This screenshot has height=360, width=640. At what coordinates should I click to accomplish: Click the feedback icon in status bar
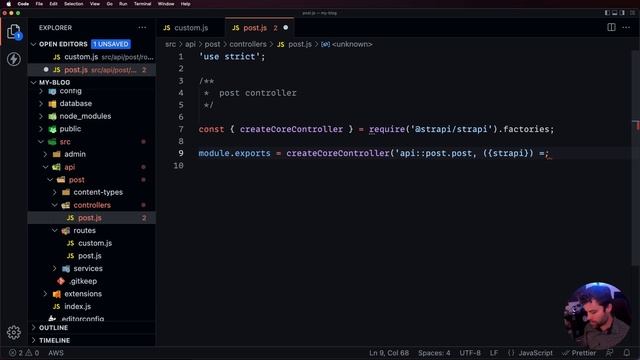(610, 353)
